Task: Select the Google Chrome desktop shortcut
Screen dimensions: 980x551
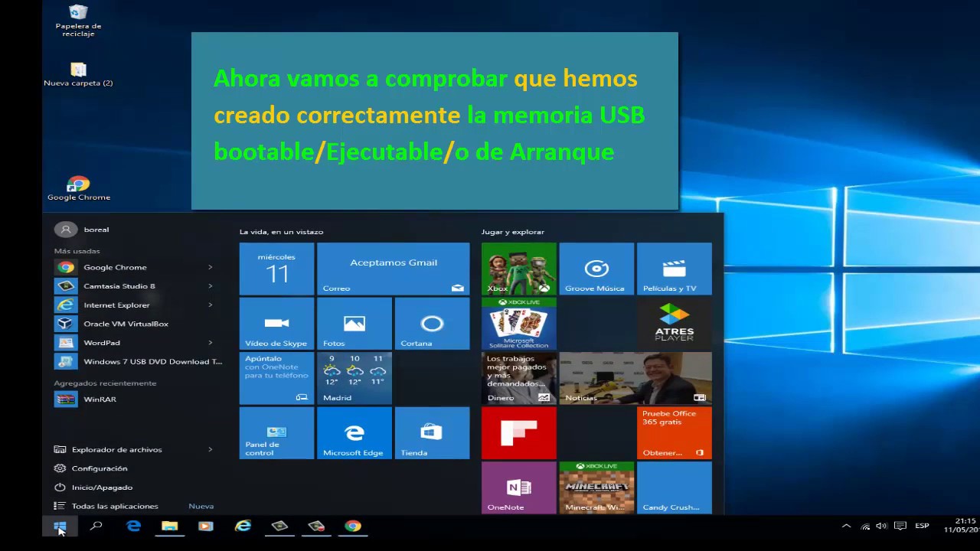Action: (x=78, y=189)
